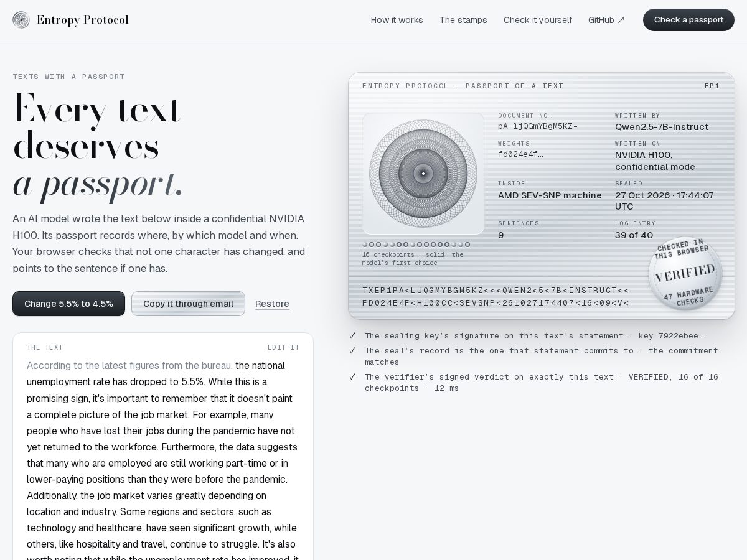Click the seal's record commitment check line
Viewport: 747px width, 560px height.
click(542, 356)
